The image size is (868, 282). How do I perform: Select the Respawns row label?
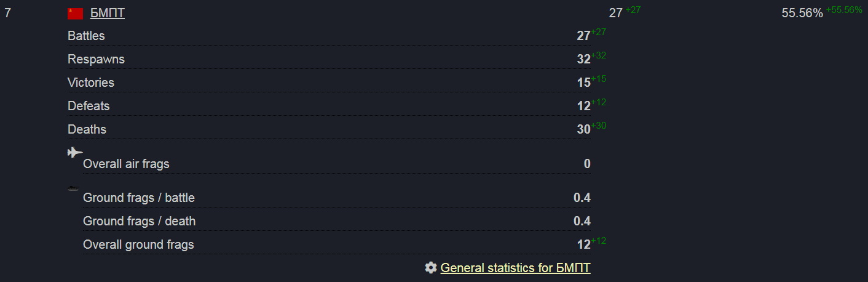coord(96,59)
